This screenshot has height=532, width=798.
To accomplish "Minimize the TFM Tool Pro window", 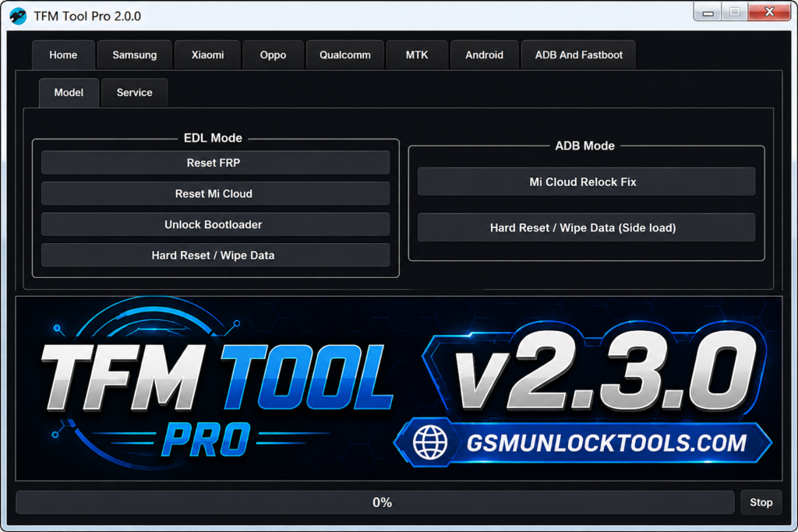I will pos(708,12).
